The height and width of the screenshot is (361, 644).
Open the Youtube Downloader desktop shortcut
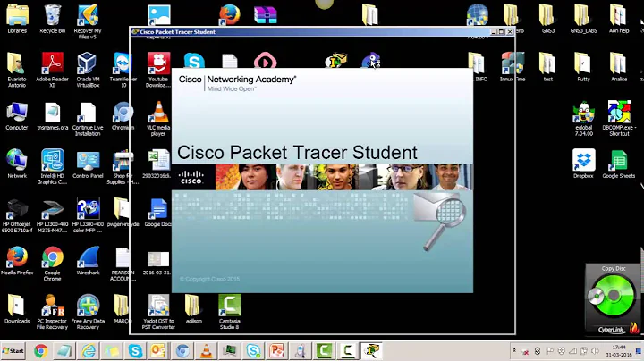(158, 68)
